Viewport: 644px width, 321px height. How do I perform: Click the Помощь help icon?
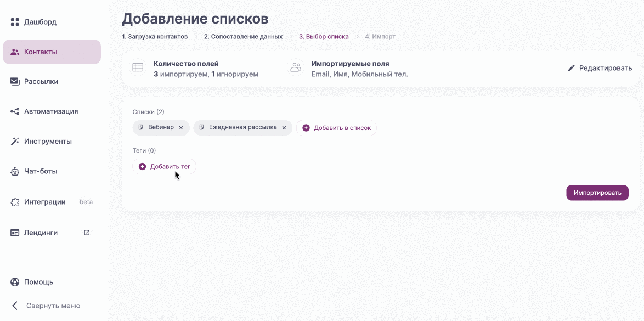point(14,282)
